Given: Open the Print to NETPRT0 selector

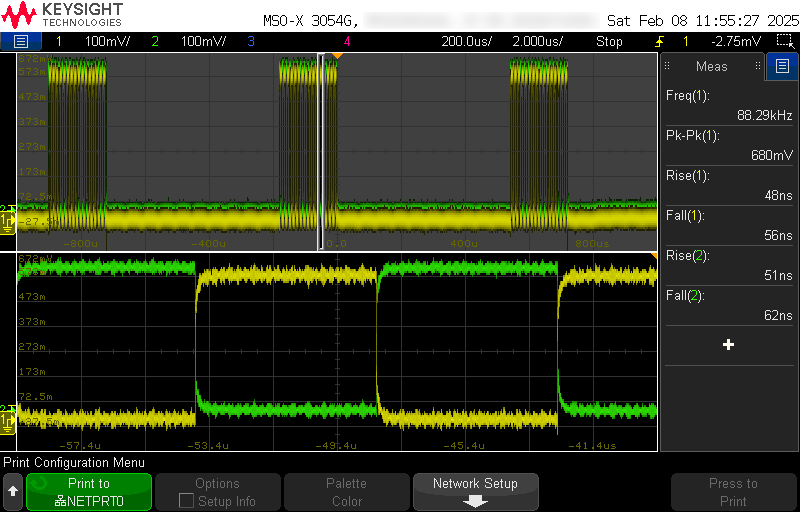Looking at the screenshot, I should [89, 492].
